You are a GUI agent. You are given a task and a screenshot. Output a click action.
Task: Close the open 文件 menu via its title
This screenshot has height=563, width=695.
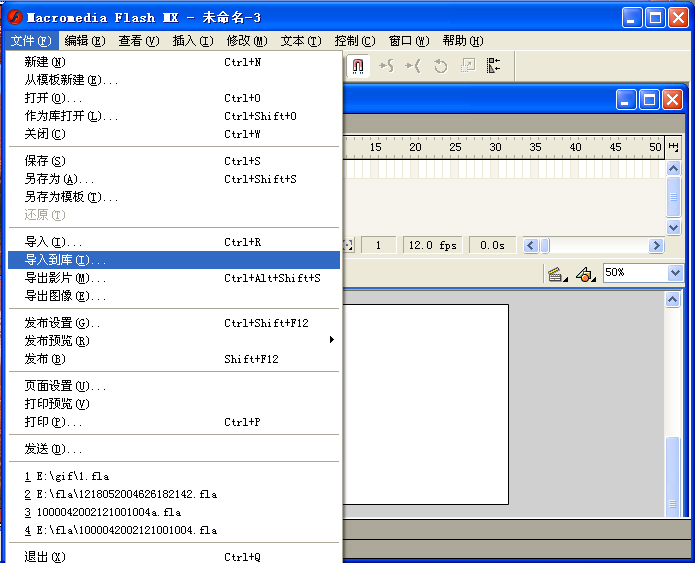click(31, 41)
